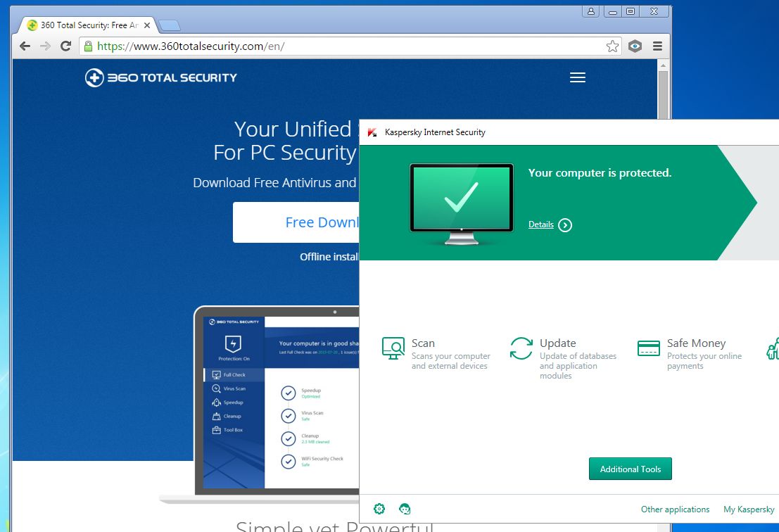Click the eye extension icon in Chrome toolbar

(x=635, y=46)
